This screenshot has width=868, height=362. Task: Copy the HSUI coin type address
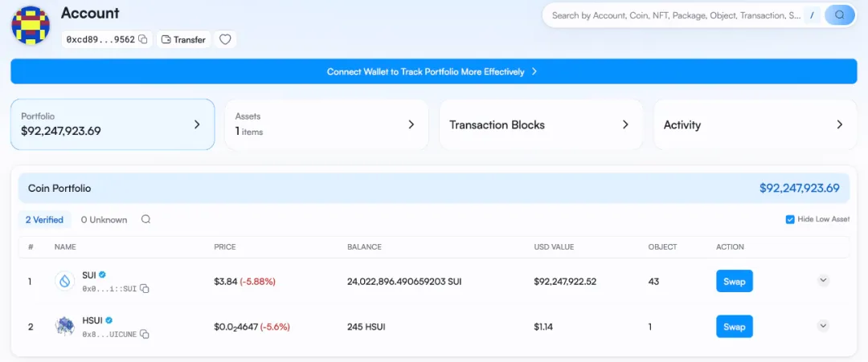pos(145,334)
